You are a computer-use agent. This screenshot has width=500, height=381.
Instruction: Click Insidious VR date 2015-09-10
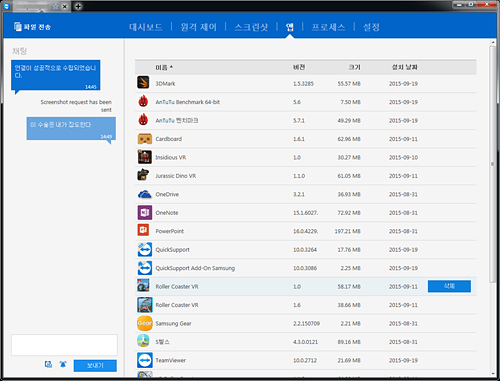point(403,157)
